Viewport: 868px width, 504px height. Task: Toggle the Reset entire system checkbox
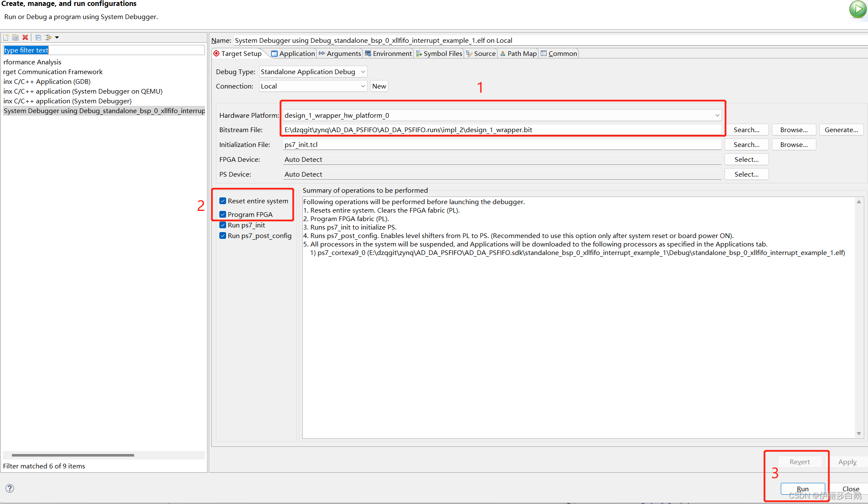(x=223, y=200)
